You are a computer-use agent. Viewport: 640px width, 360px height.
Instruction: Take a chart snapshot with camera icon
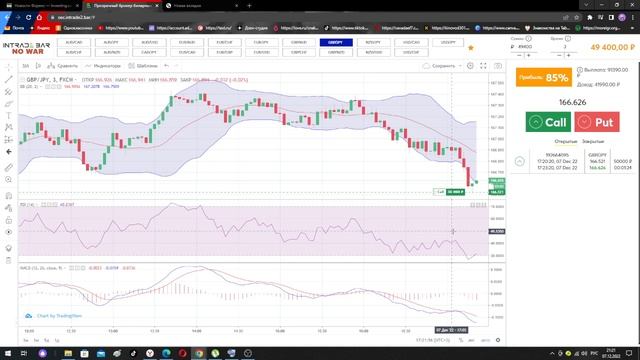point(498,66)
